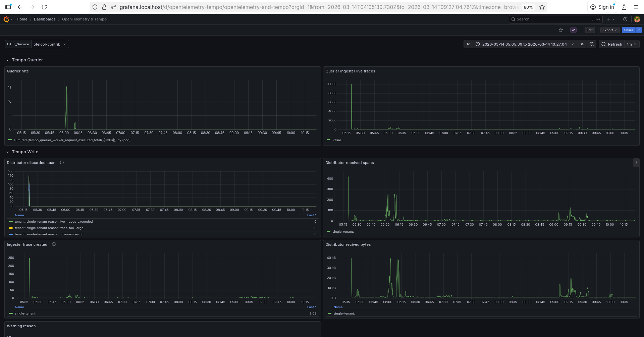Open the Querier rate panel title
The height and width of the screenshot is (337, 644).
(18, 71)
